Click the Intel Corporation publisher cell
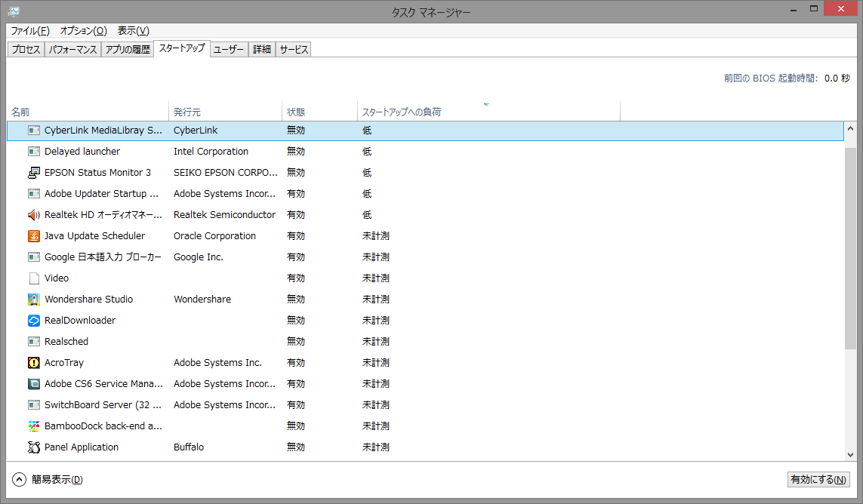Screen dimensions: 863x504 click(x=211, y=152)
